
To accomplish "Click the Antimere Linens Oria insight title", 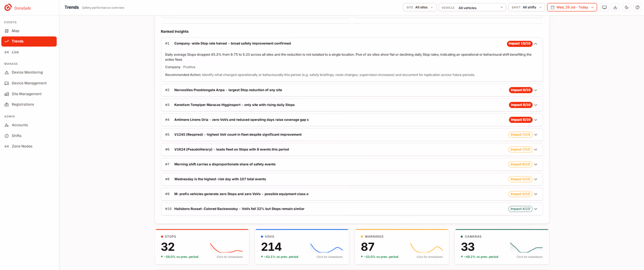I will [241, 120].
